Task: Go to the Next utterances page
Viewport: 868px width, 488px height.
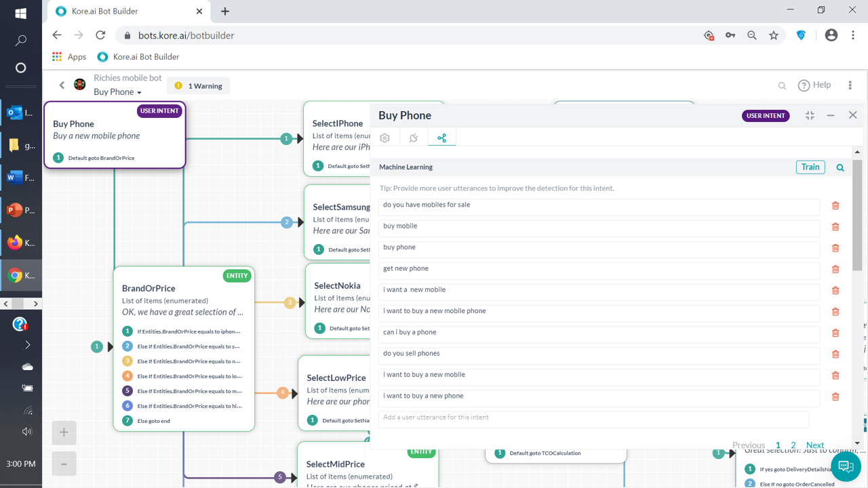Action: (815, 445)
